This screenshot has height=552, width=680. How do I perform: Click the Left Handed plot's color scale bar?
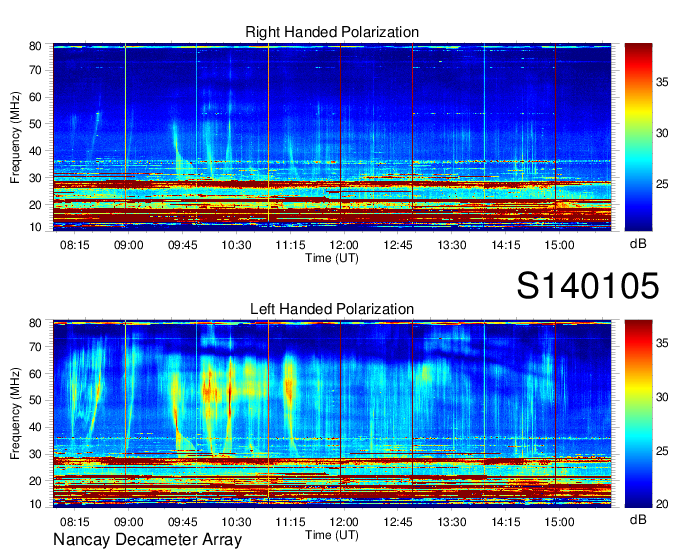point(638,414)
